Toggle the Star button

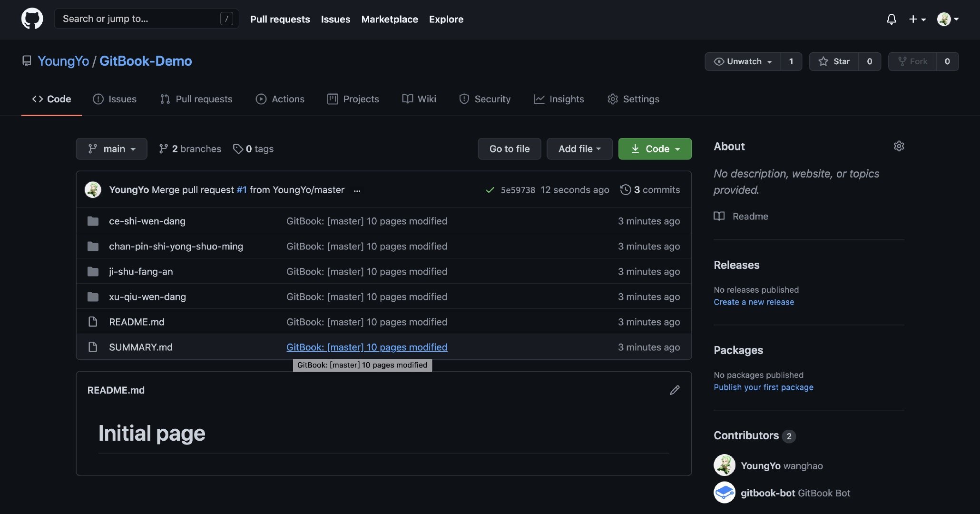coord(834,61)
